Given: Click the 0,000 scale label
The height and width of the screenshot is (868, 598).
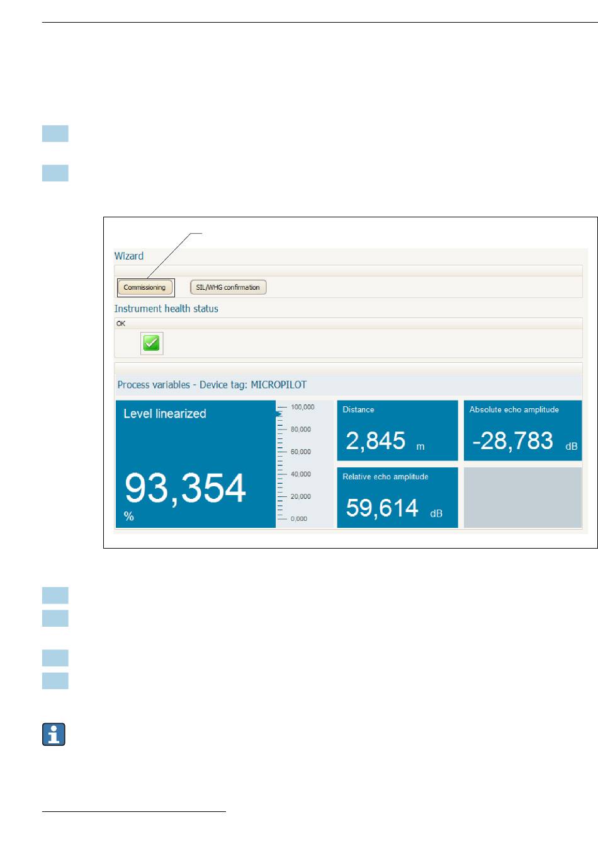Looking at the screenshot, I should [x=299, y=519].
